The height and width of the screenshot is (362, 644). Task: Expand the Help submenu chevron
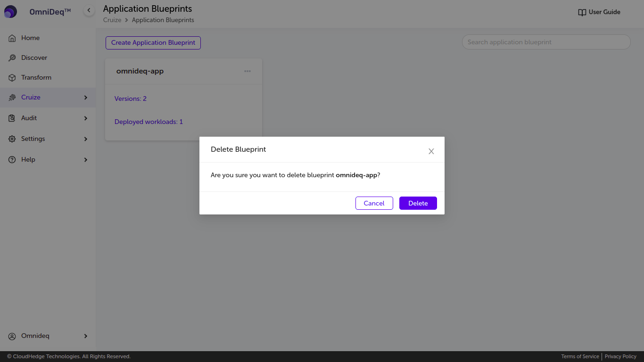pyautogui.click(x=86, y=160)
